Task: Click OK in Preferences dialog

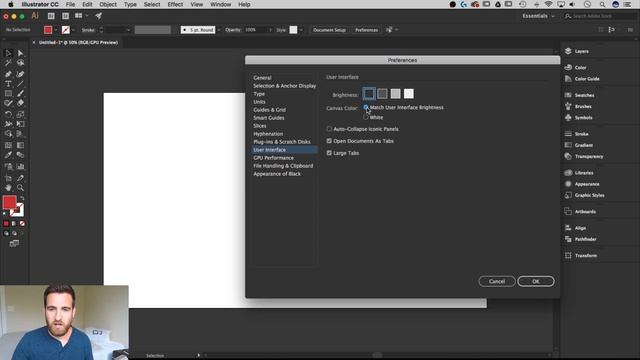Action: click(536, 281)
